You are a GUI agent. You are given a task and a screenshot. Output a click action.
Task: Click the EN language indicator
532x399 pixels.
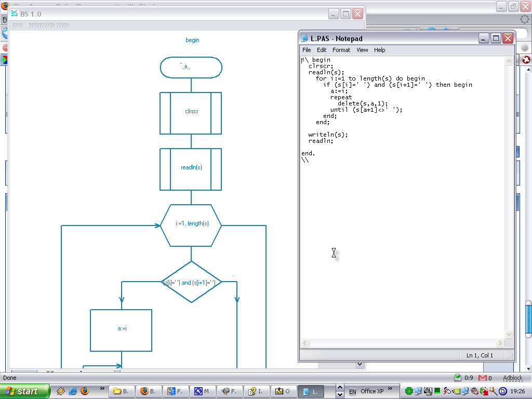tap(352, 391)
